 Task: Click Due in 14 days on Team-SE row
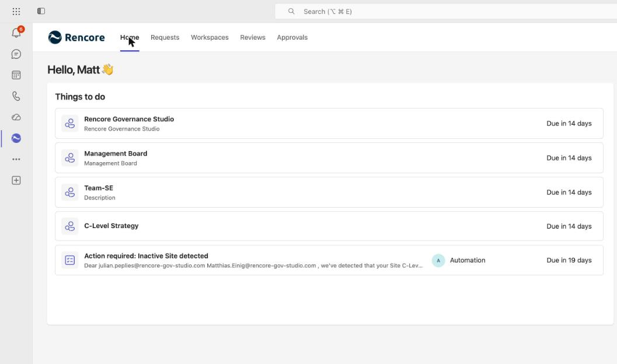pos(569,192)
